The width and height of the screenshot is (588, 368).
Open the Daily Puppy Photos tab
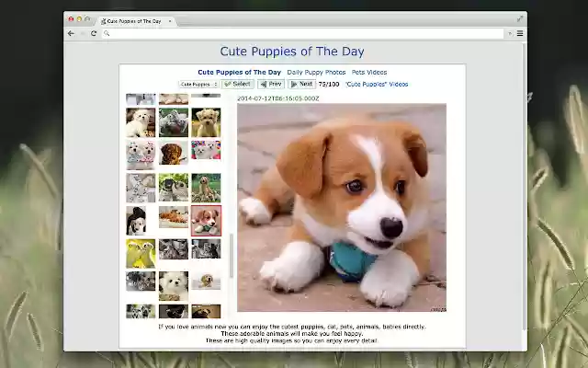(x=316, y=72)
